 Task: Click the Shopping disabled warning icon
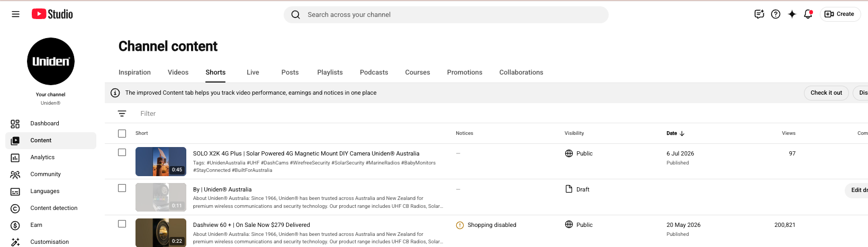[x=460, y=225]
